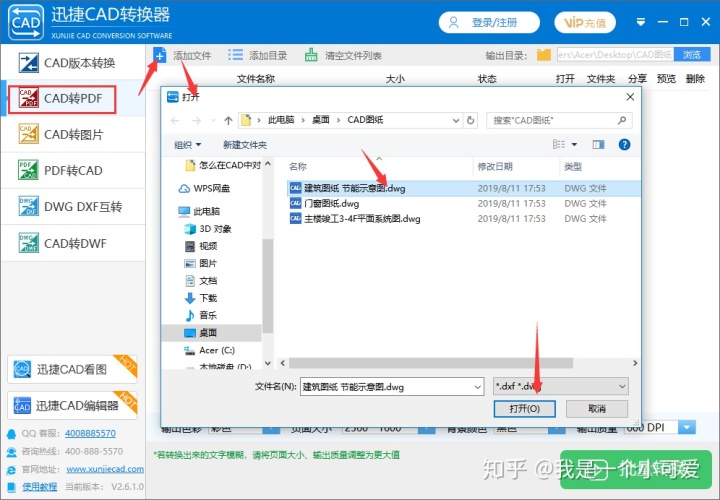Toggle the preview pane icon
This screenshot has height=500, width=720.
(x=598, y=145)
